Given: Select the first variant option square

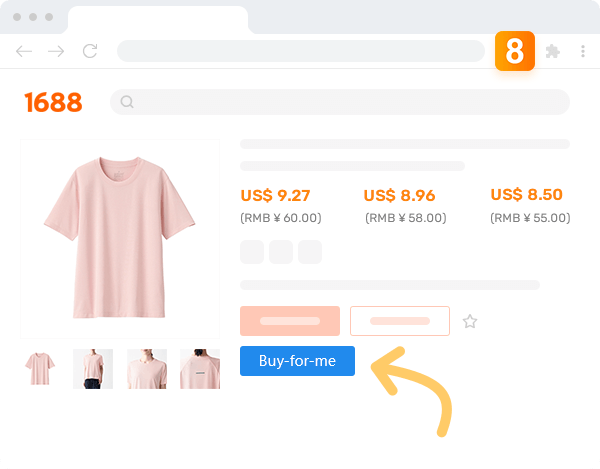Looking at the screenshot, I should pos(252,252).
